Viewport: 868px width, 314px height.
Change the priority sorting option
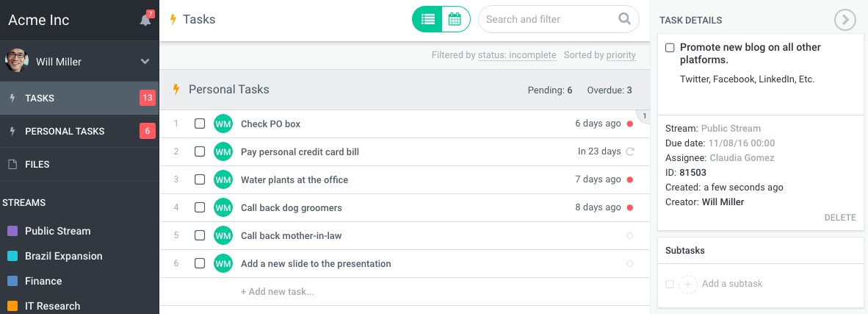tap(621, 55)
